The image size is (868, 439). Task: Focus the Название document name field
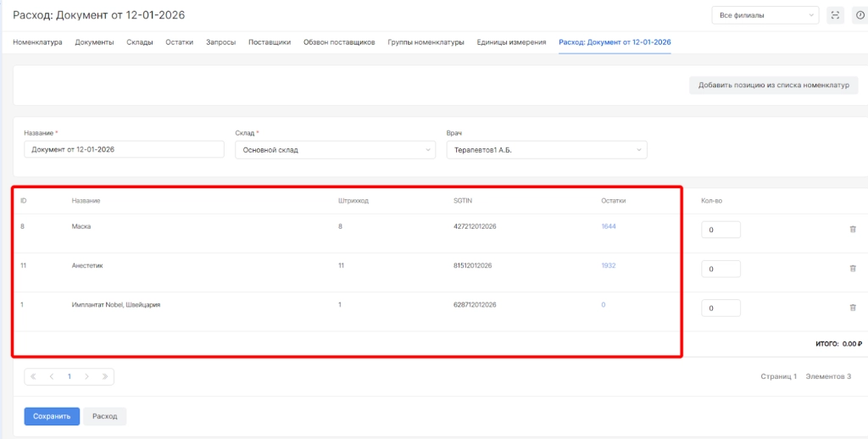(124, 150)
